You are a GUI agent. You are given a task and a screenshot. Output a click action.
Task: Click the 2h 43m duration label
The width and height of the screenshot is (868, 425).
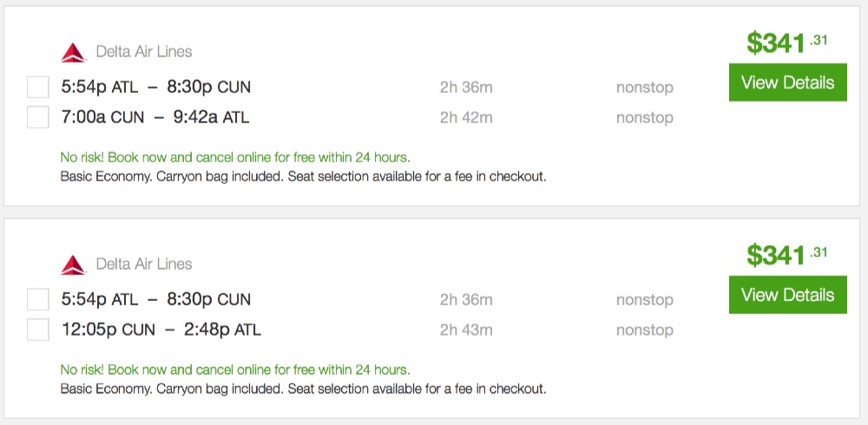point(465,330)
